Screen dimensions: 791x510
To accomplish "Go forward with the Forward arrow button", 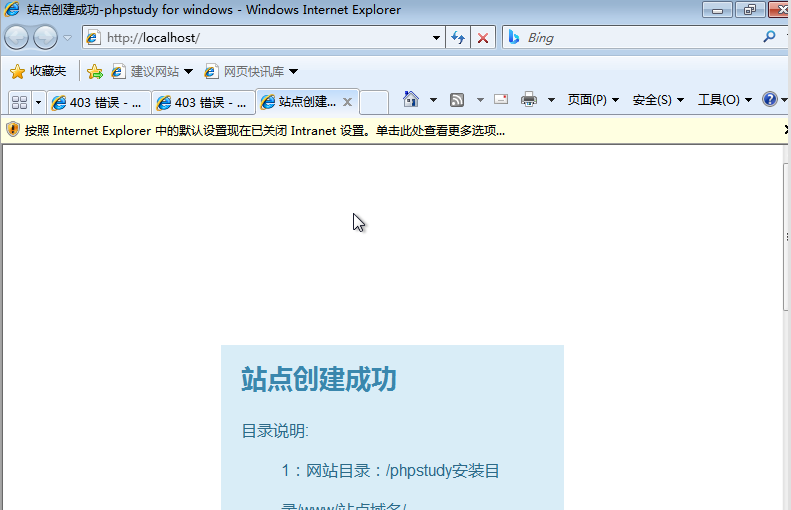I will 45,38.
